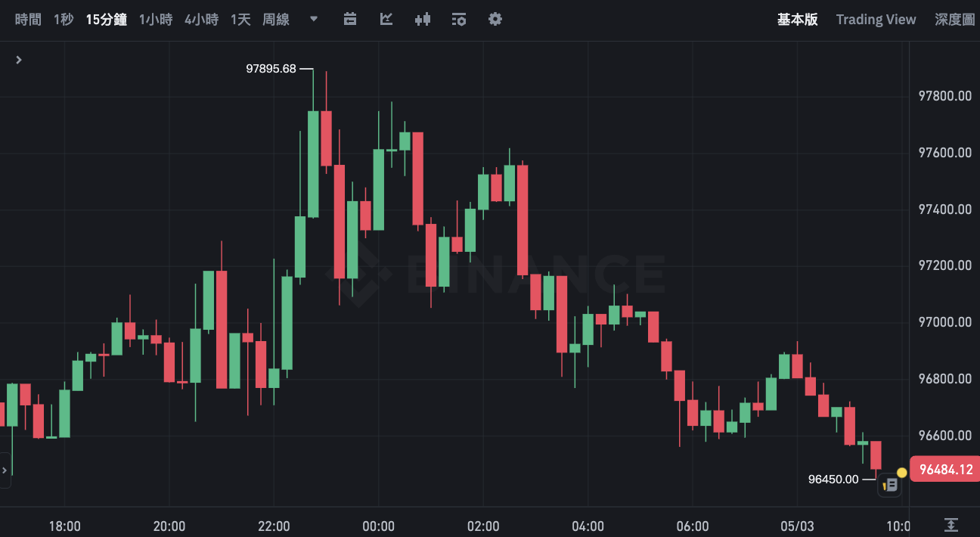Screen dimensions: 980x537
Task: Switch to the Trading View tab
Action: click(x=876, y=20)
